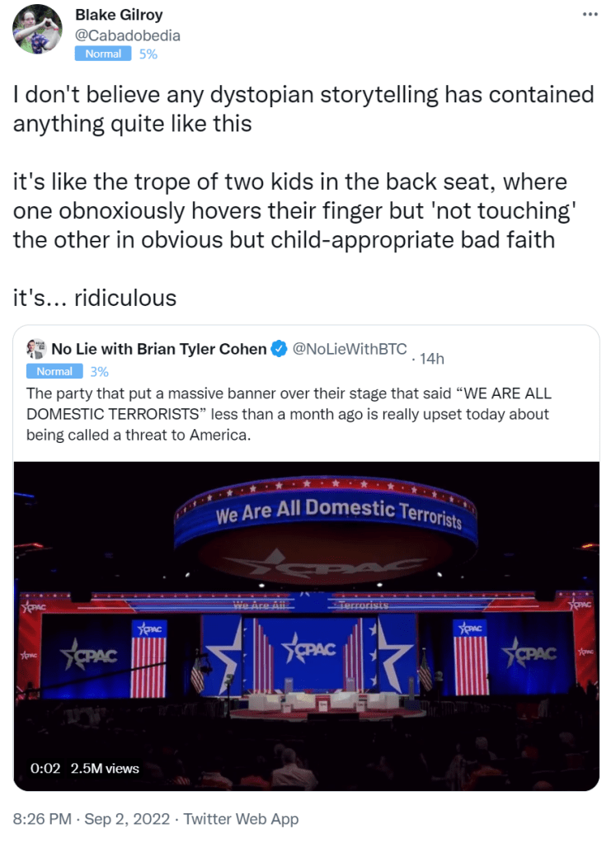Click the 0:02 video duration label
The height and width of the screenshot is (843, 616).
point(45,768)
